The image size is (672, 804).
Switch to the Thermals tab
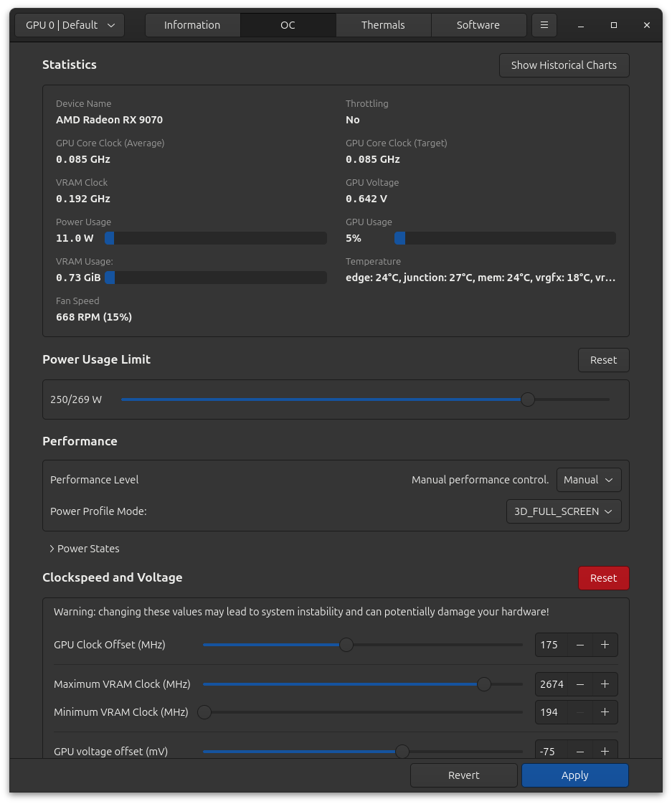coord(383,25)
